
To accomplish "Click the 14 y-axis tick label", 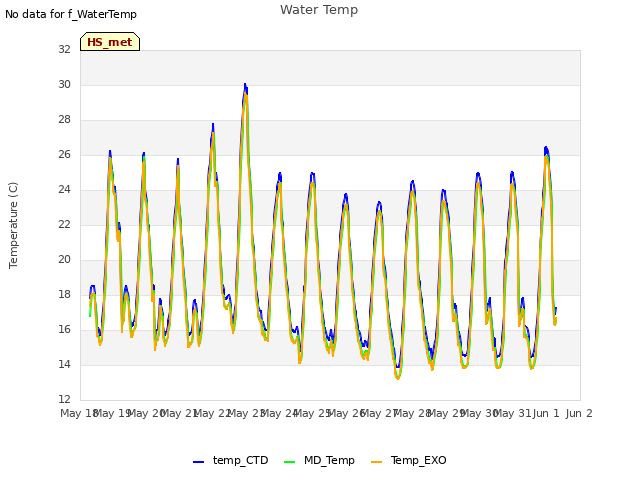I will point(64,364).
